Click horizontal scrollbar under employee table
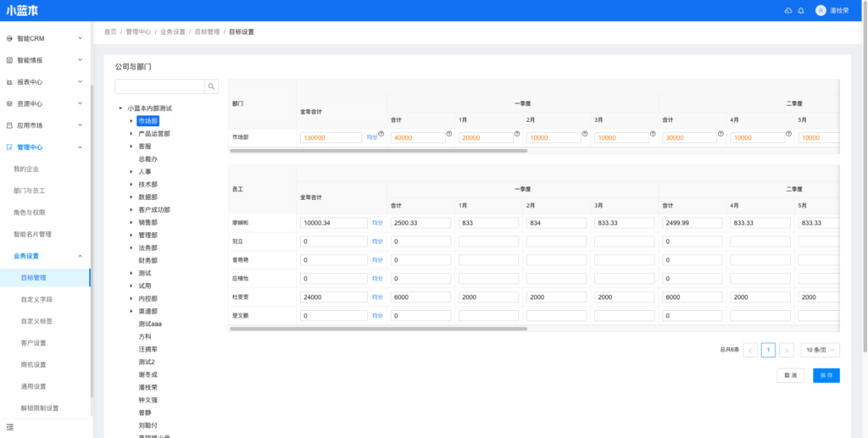The width and height of the screenshot is (868, 438). [379, 329]
